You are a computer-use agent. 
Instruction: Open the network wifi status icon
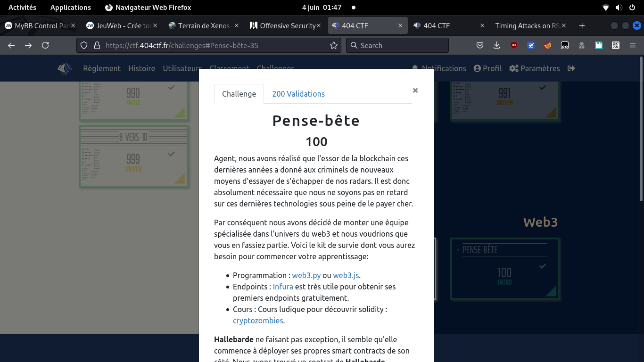pyautogui.click(x=606, y=8)
